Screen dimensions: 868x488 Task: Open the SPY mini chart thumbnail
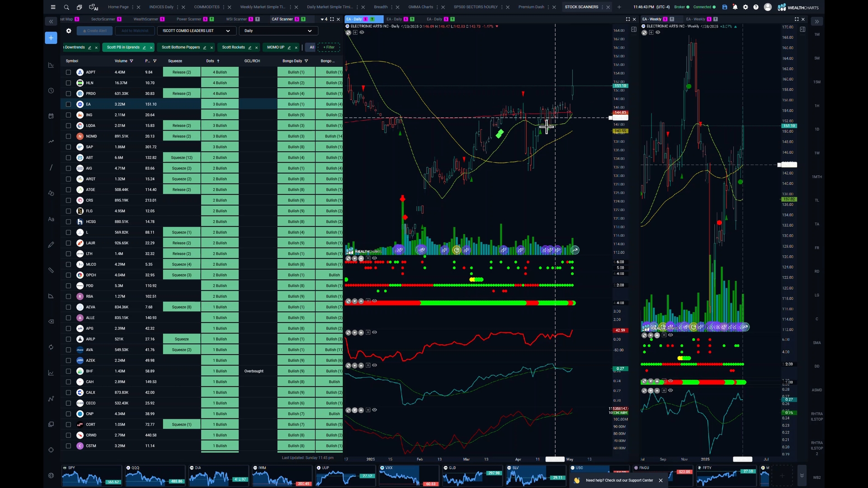point(92,476)
